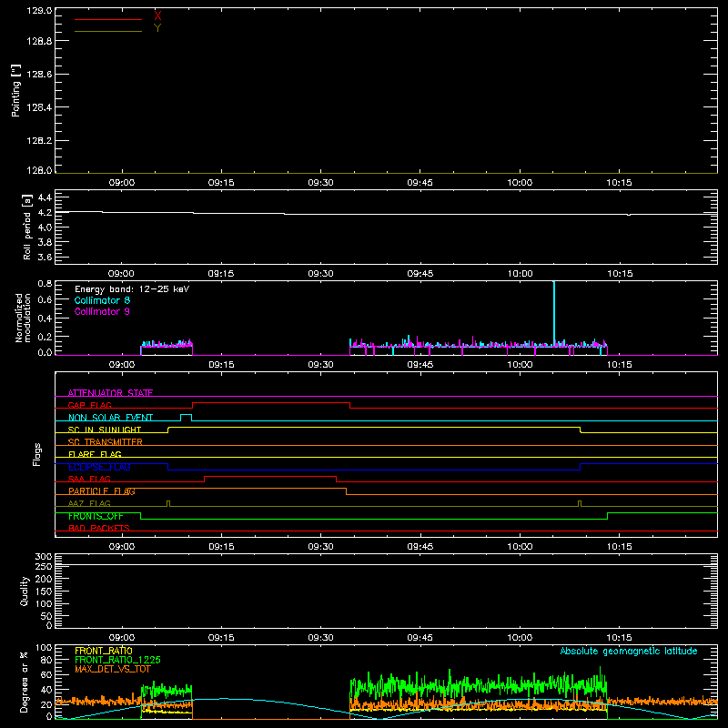This screenshot has height=728, width=728.
Task: Click 'Absolute geomagnetic latitude' legend text
Action: click(629, 651)
